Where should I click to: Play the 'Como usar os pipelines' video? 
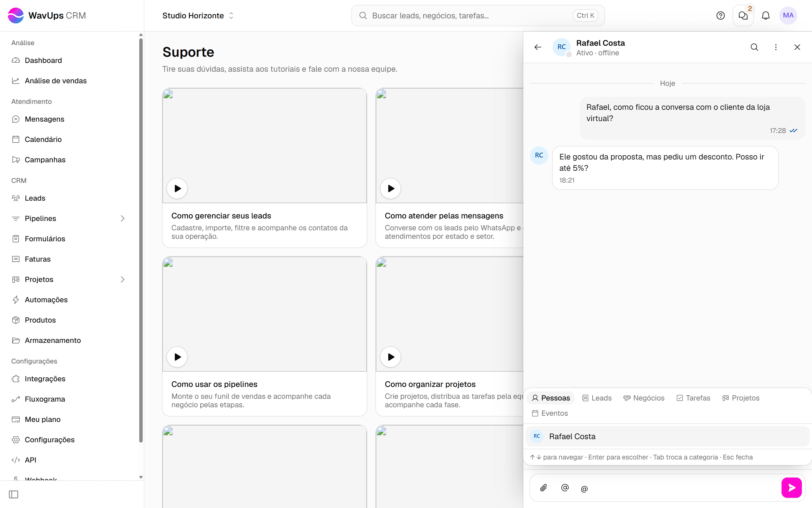(177, 357)
